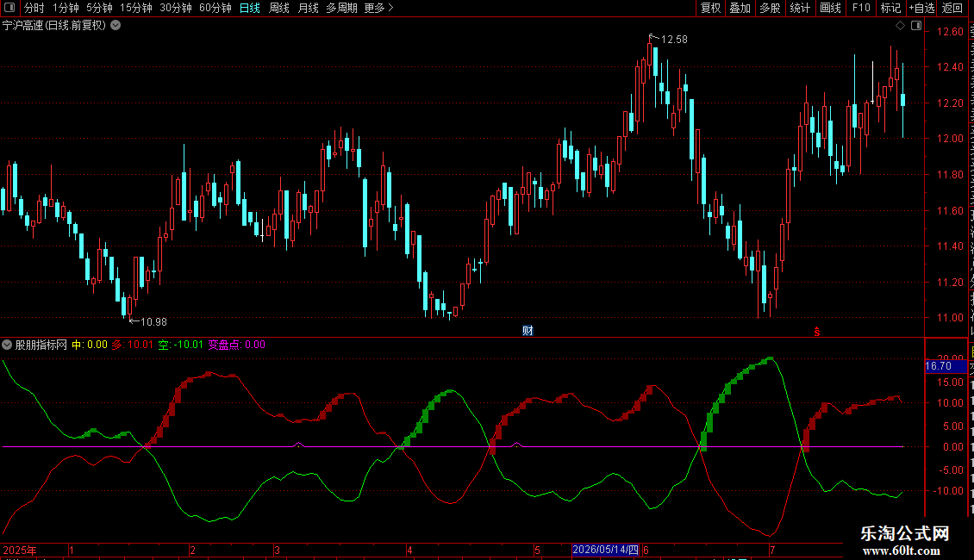This screenshot has width=974, height=560.
Task: Open 多周期 multi-period view
Action: pyautogui.click(x=341, y=8)
